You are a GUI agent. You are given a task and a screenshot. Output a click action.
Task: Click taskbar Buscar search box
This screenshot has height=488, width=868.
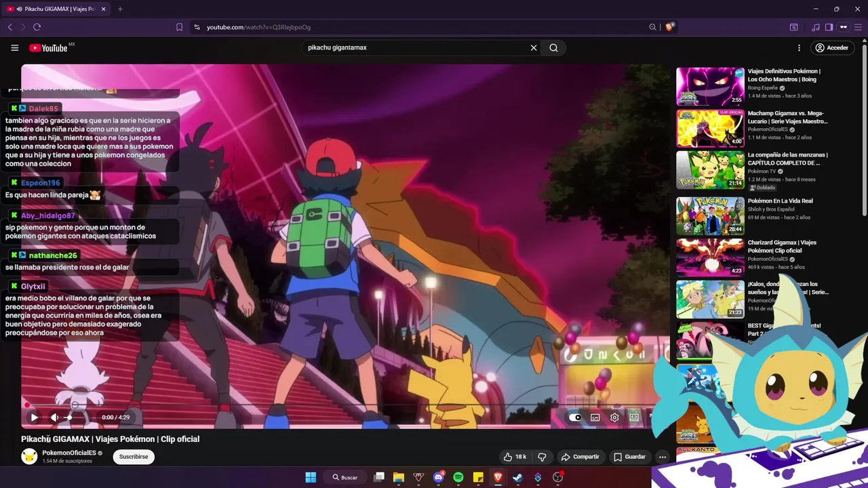tap(345, 477)
